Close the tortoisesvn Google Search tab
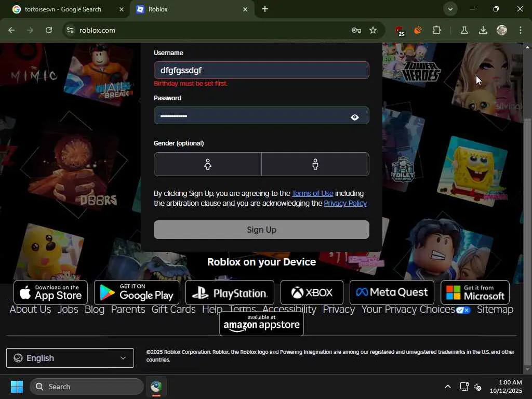Viewport: 532px width, 399px height. point(122,9)
